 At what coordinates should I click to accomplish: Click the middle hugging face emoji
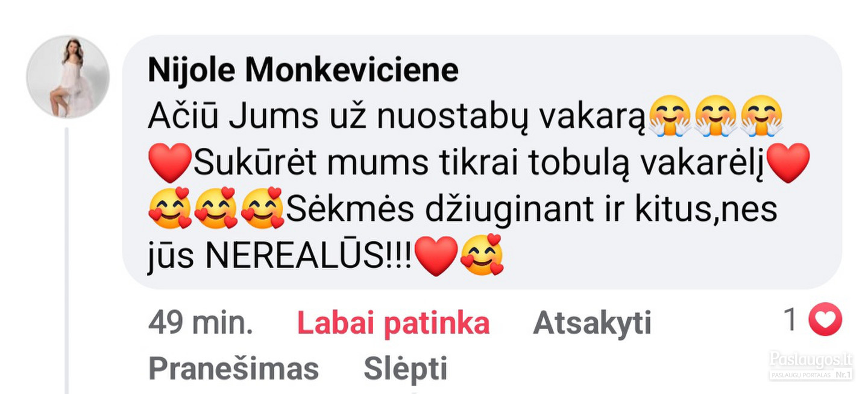pyautogui.click(x=715, y=116)
